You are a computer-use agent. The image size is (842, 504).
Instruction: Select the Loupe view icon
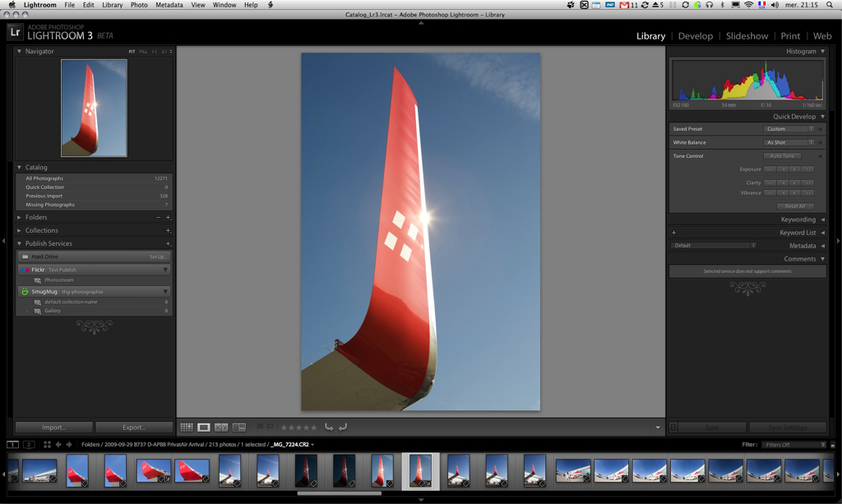pyautogui.click(x=204, y=428)
